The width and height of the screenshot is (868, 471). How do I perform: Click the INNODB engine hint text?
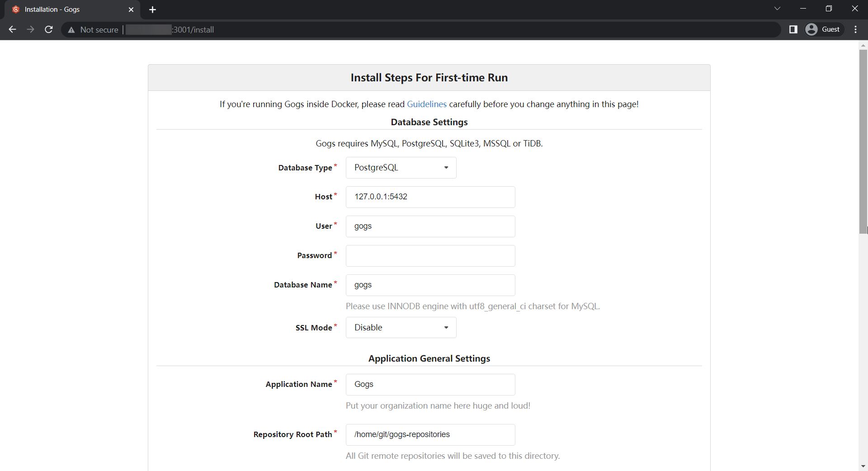pyautogui.click(x=473, y=306)
